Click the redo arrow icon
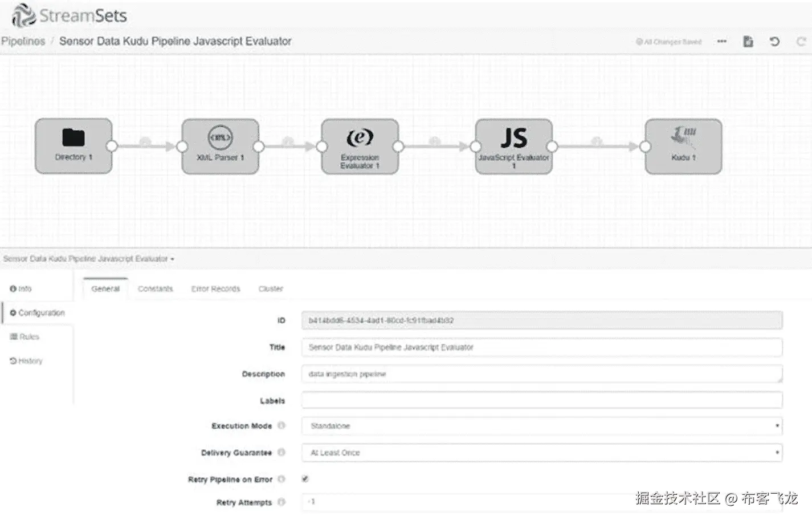Viewport: 812px width, 520px height. pyautogui.click(x=801, y=42)
